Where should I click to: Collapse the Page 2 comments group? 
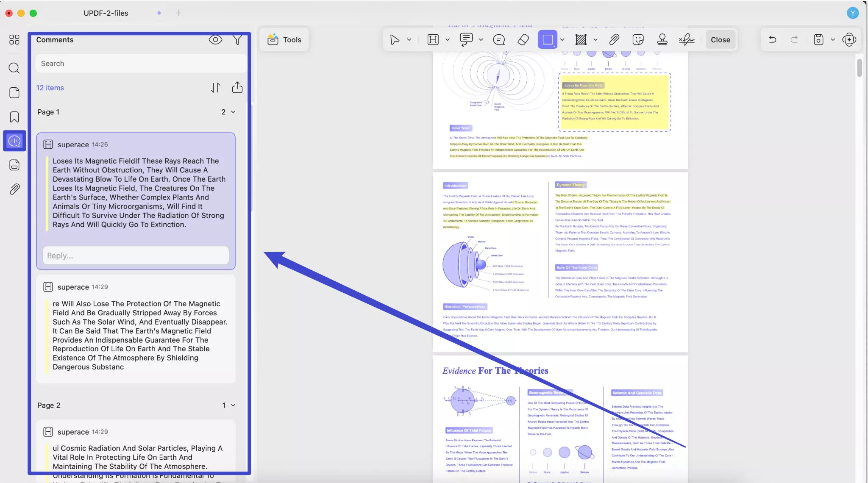coord(233,405)
